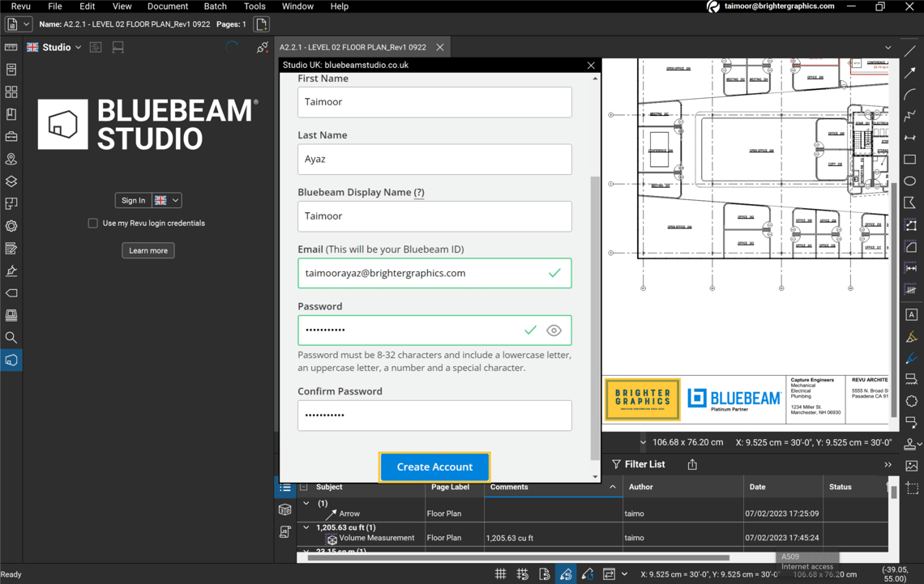Open the 3D model tree tab icon

[x=285, y=509]
